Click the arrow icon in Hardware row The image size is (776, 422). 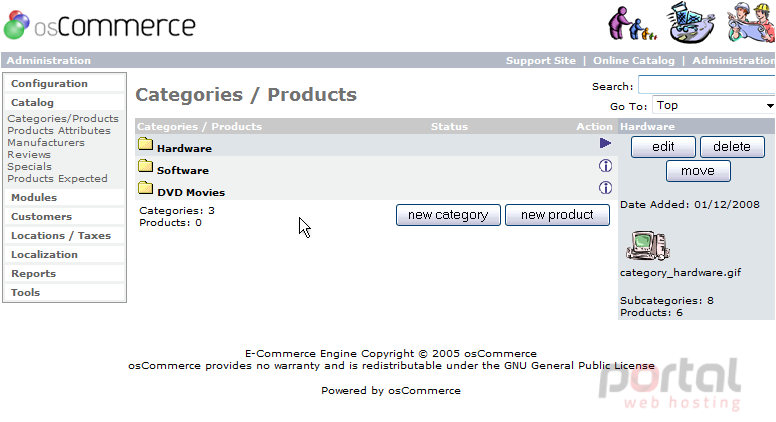click(605, 143)
